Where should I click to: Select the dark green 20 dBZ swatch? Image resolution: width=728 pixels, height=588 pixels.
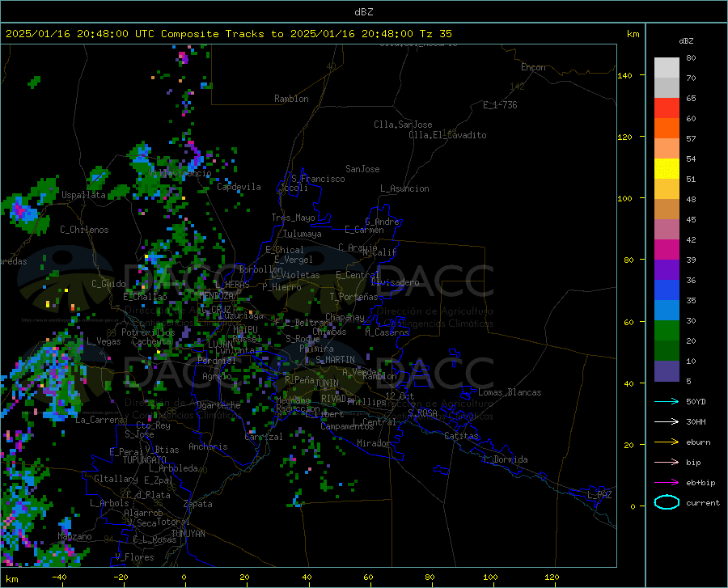click(x=667, y=351)
